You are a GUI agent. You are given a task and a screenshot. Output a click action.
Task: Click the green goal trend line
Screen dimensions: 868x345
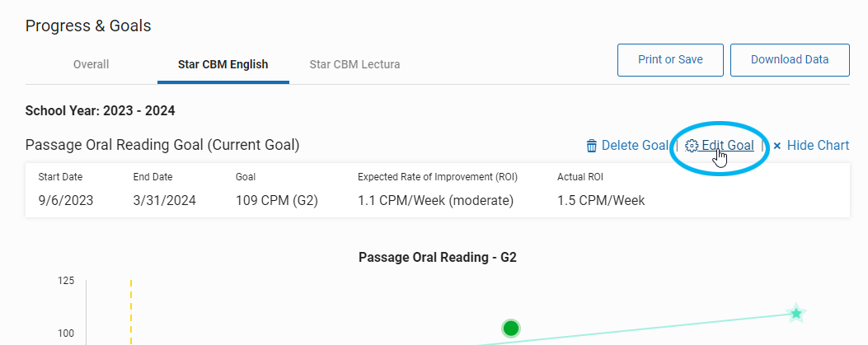click(x=636, y=329)
